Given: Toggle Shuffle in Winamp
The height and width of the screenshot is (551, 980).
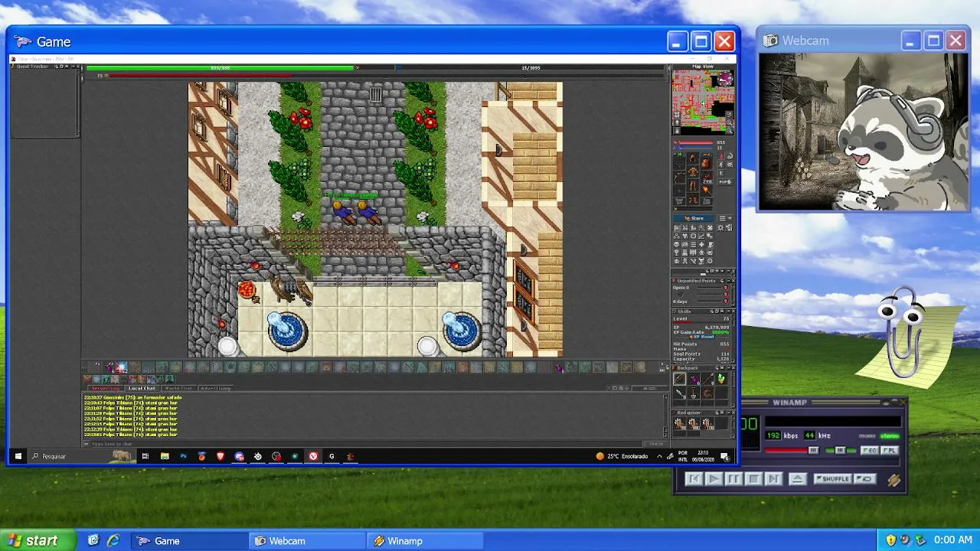Looking at the screenshot, I should (832, 479).
